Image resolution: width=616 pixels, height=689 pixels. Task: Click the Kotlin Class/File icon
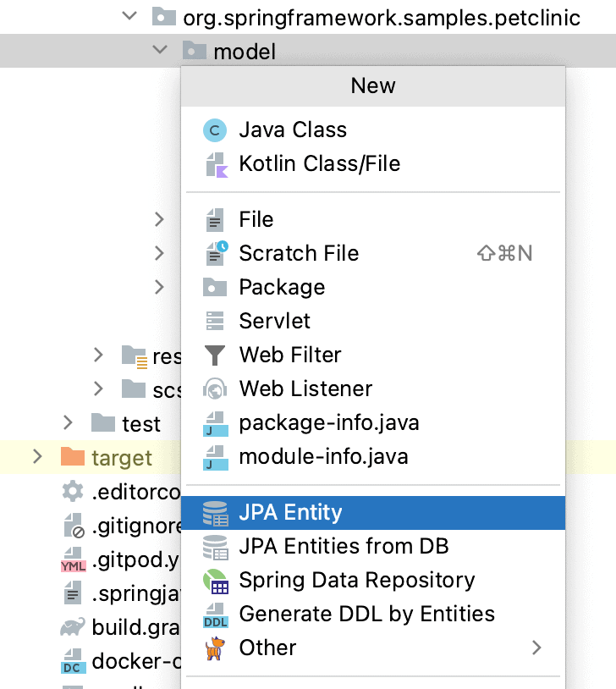click(x=217, y=165)
